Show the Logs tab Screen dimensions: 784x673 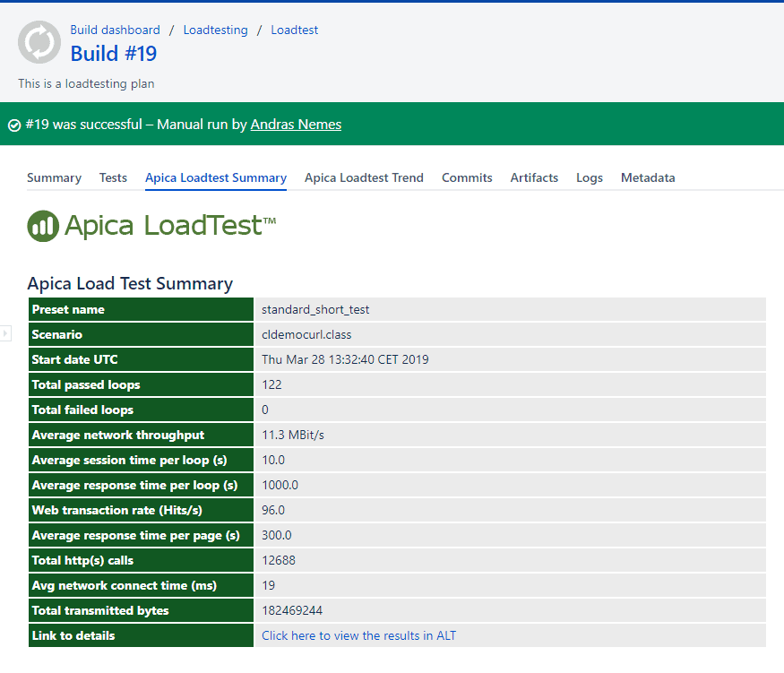[590, 177]
